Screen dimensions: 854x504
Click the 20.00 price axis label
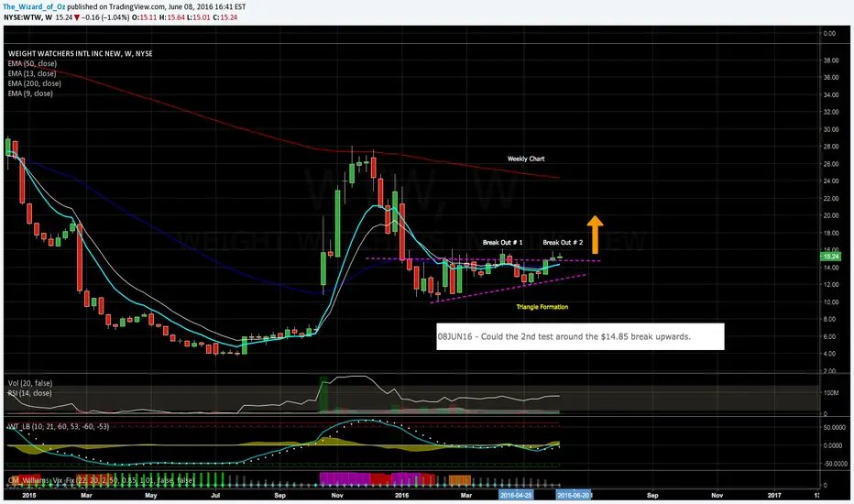point(831,215)
